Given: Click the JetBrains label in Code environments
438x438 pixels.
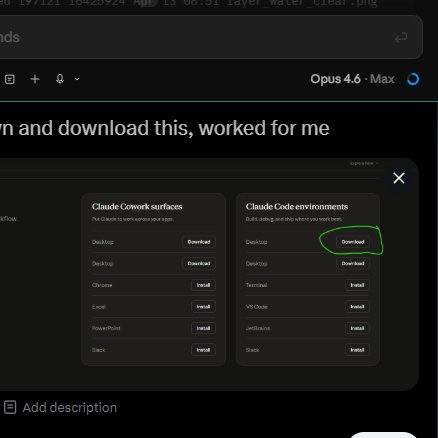Looking at the screenshot, I should click(x=258, y=328).
